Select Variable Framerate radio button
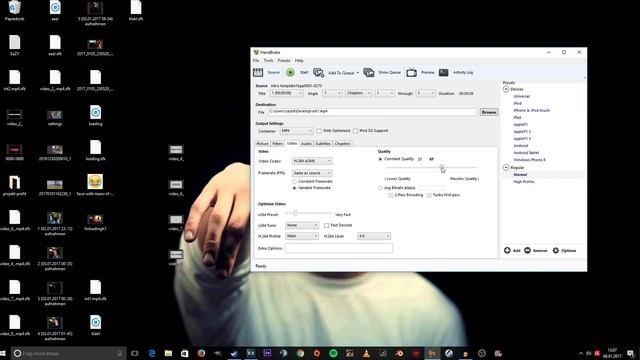This screenshot has height=360, width=640. (x=294, y=188)
